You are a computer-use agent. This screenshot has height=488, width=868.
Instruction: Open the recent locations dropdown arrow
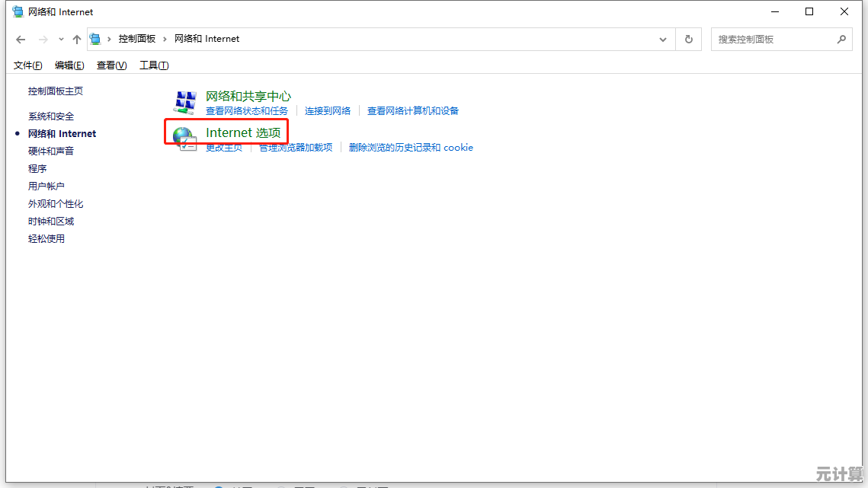tap(61, 40)
